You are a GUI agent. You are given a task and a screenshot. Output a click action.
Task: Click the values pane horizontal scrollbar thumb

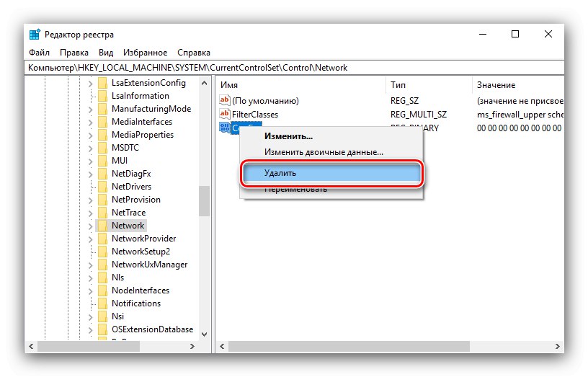point(349,346)
